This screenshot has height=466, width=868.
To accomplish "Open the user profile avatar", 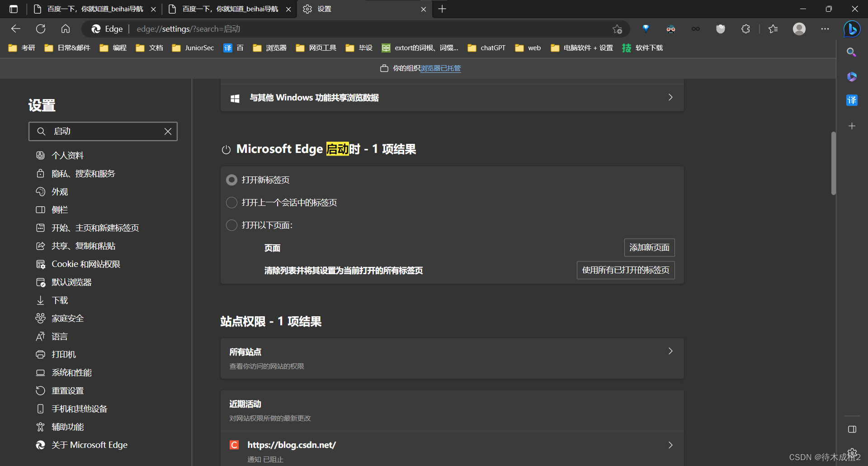I will [x=799, y=29].
